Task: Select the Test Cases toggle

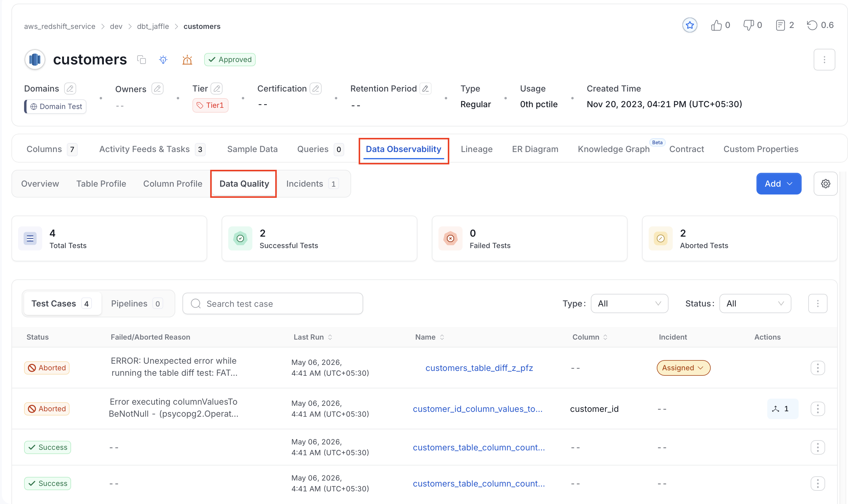Action: pos(61,303)
